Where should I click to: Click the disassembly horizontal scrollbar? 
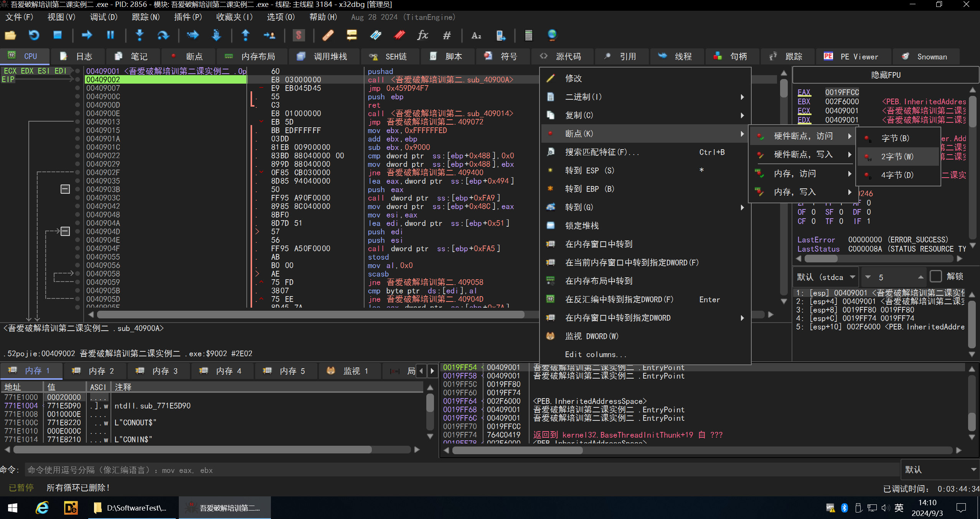pyautogui.click(x=310, y=315)
